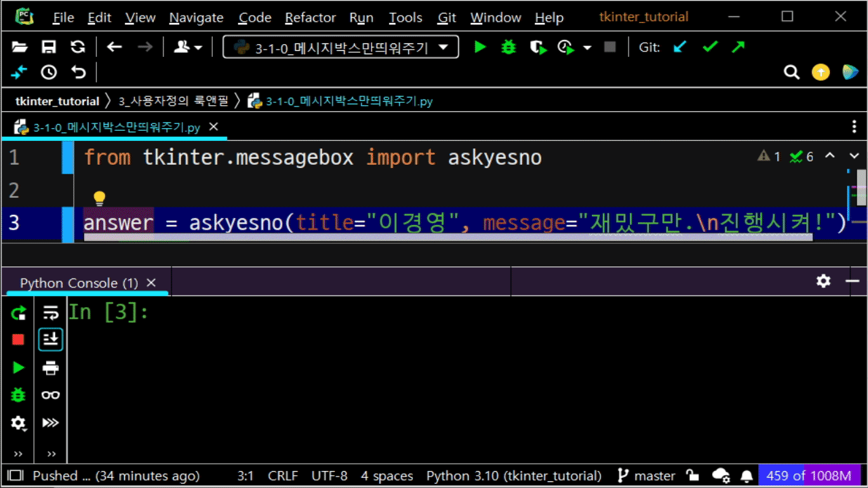Print console output with printer icon
Image resolution: width=868 pixels, height=488 pixels.
point(51,368)
